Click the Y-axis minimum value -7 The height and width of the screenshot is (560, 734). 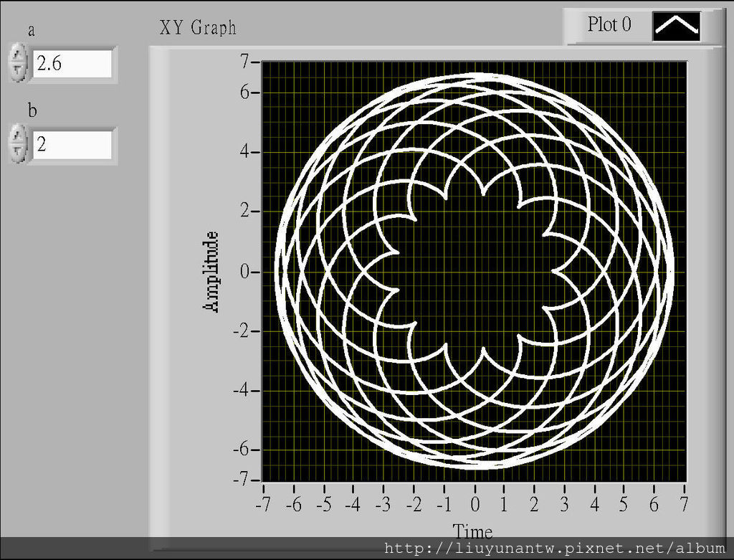tap(242, 480)
